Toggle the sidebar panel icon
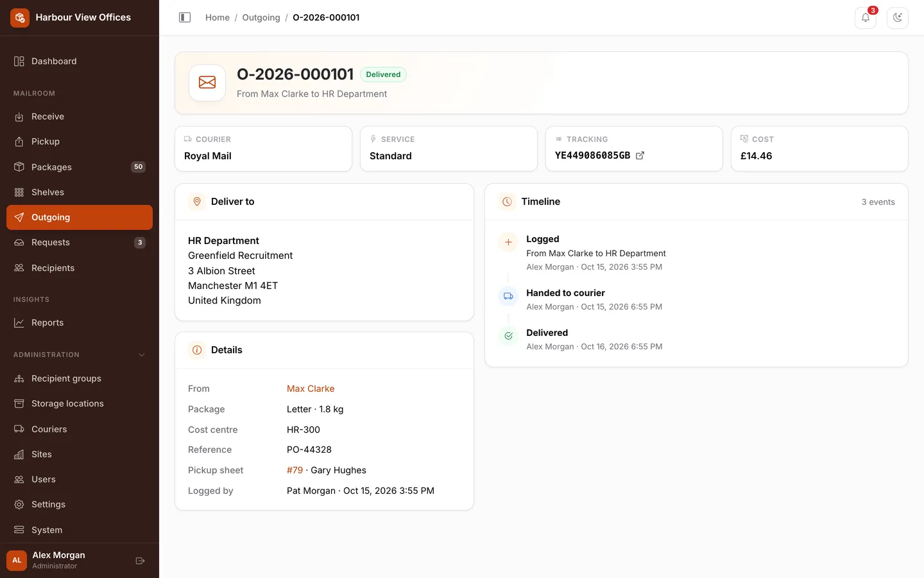This screenshot has width=924, height=578. coord(185,17)
